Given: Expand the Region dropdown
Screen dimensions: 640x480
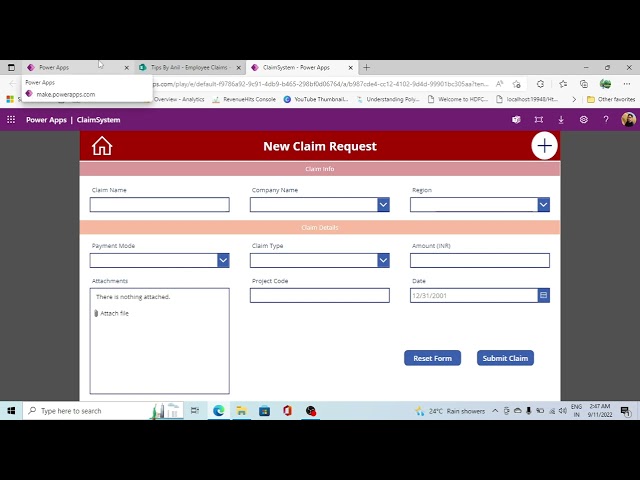Looking at the screenshot, I should (x=544, y=204).
